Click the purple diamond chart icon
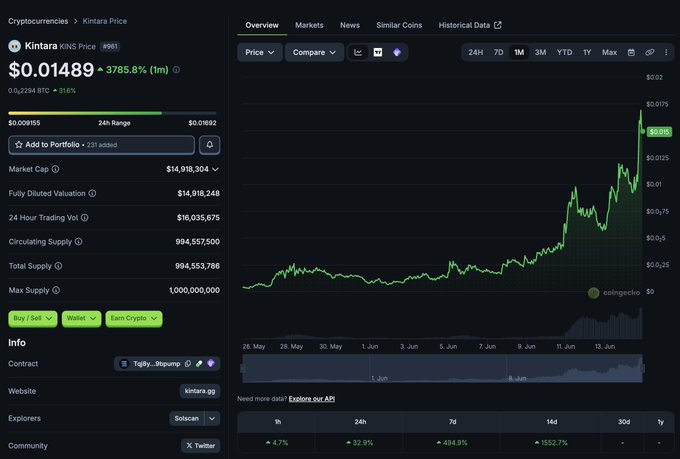 (397, 52)
